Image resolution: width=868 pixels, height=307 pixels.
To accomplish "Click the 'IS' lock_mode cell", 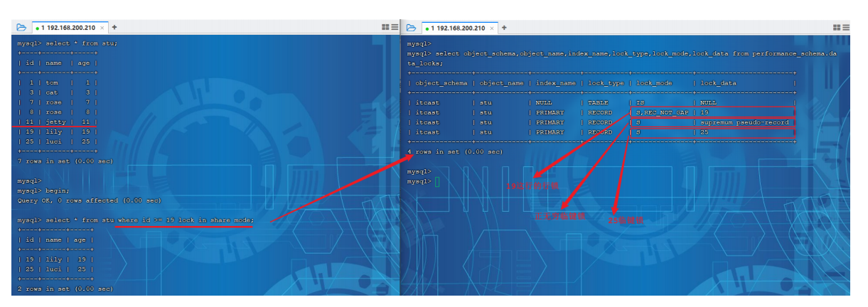I will (x=640, y=102).
